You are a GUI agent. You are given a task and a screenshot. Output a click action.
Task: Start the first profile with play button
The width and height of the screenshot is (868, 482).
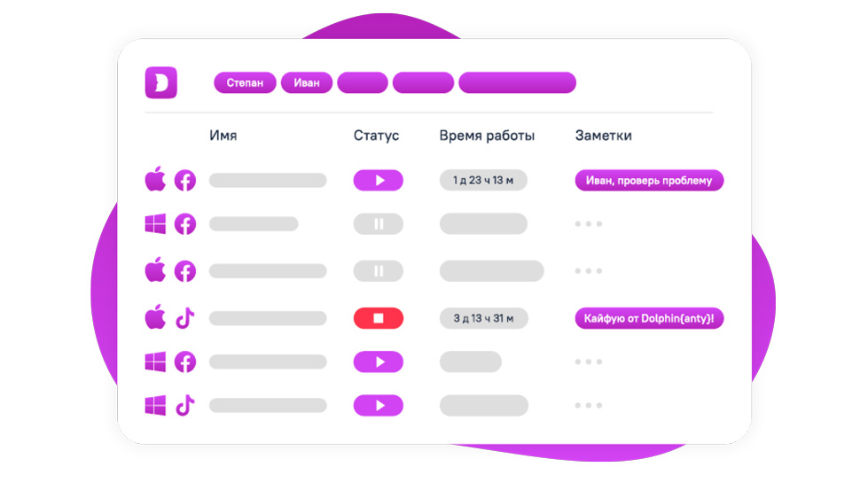click(x=378, y=181)
